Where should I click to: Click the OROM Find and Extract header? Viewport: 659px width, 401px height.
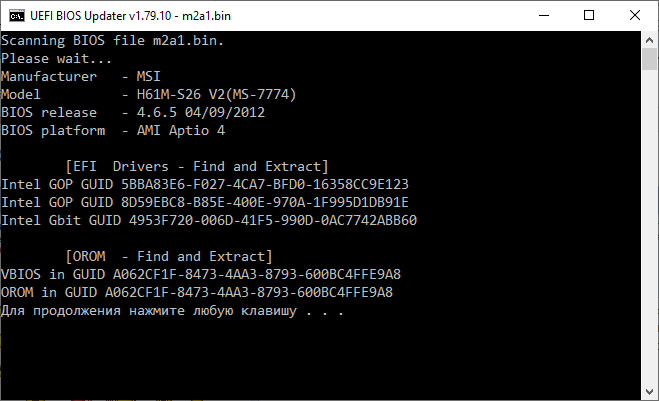coord(169,257)
